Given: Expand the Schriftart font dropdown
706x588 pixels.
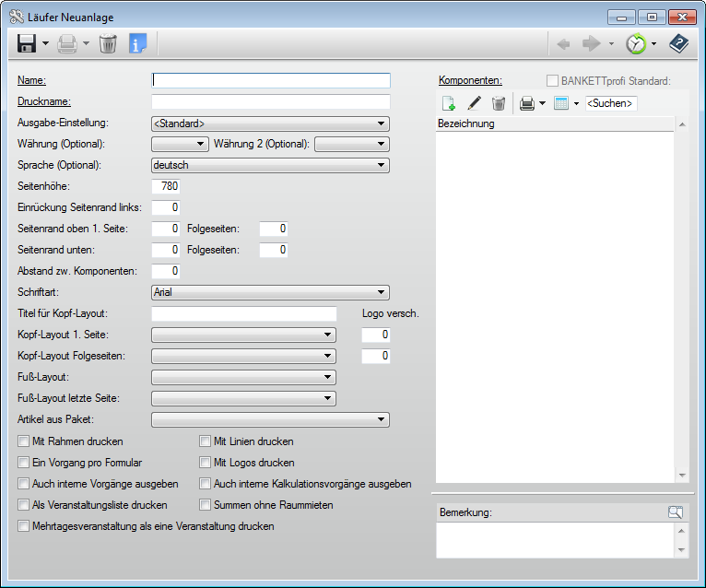Looking at the screenshot, I should (270, 293).
